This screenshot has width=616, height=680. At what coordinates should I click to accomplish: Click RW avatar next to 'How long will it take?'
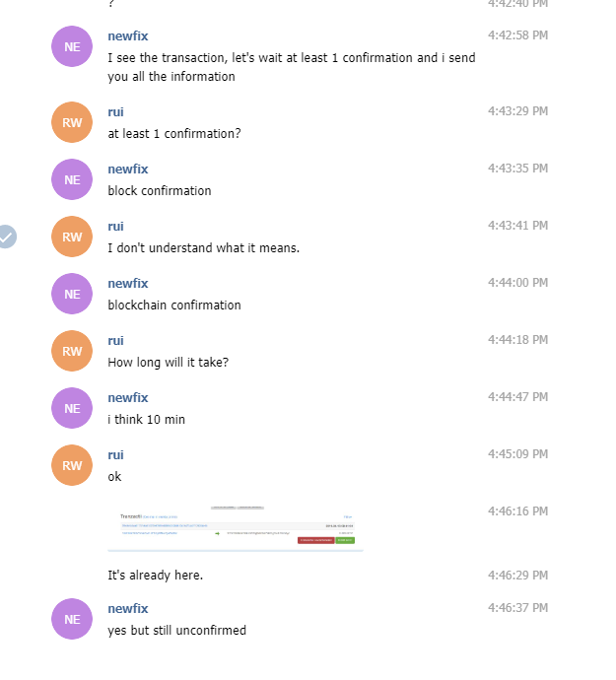(x=72, y=351)
